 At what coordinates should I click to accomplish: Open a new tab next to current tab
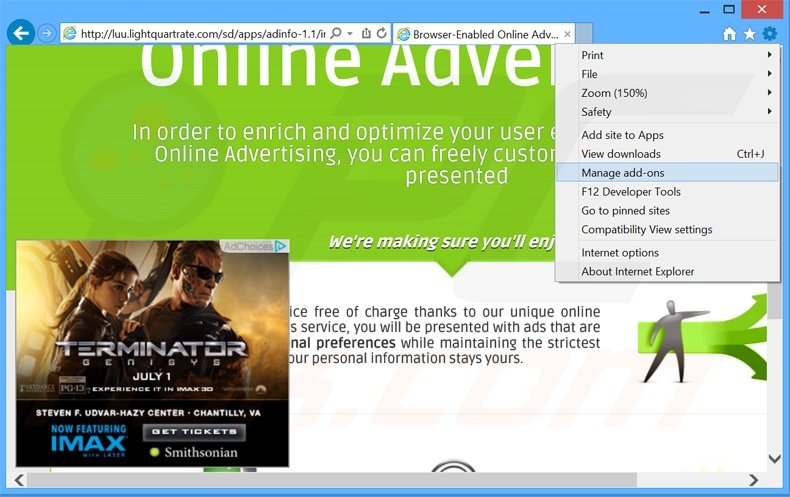tap(583, 34)
